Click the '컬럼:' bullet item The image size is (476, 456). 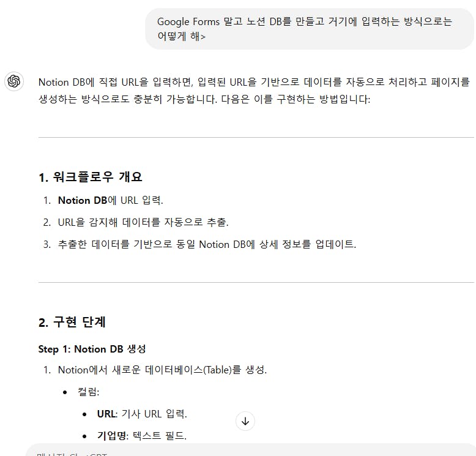click(x=88, y=392)
